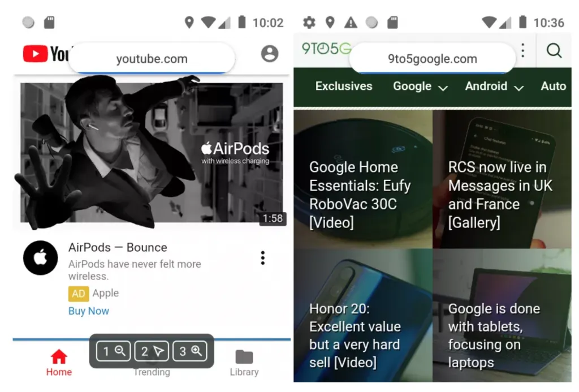Open the Exclusives menu item
The height and width of the screenshot is (392, 579).
tap(344, 87)
